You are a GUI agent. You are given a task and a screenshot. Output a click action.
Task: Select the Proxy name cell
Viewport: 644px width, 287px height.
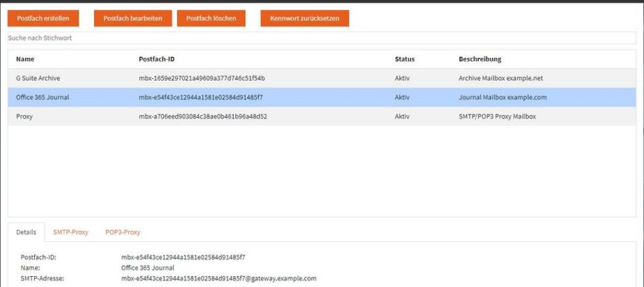[x=25, y=117]
